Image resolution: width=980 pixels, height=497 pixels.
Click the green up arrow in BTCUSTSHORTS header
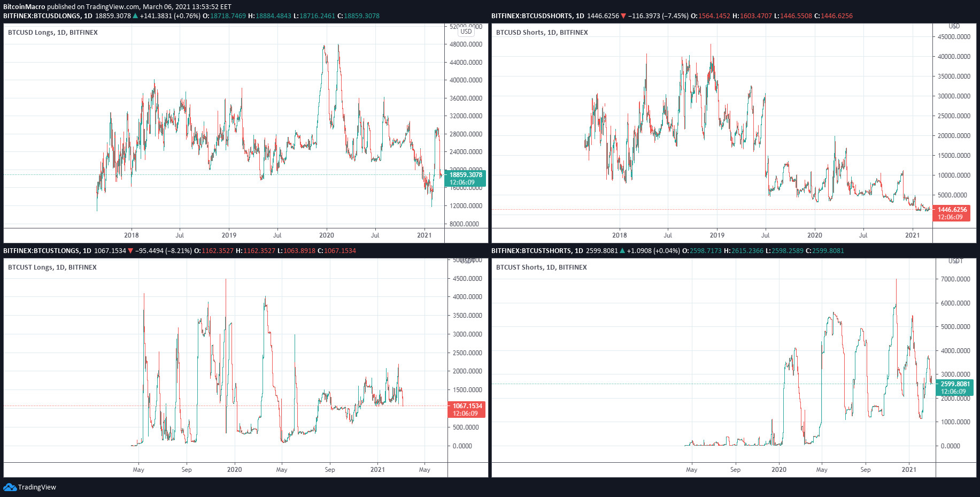coord(622,251)
